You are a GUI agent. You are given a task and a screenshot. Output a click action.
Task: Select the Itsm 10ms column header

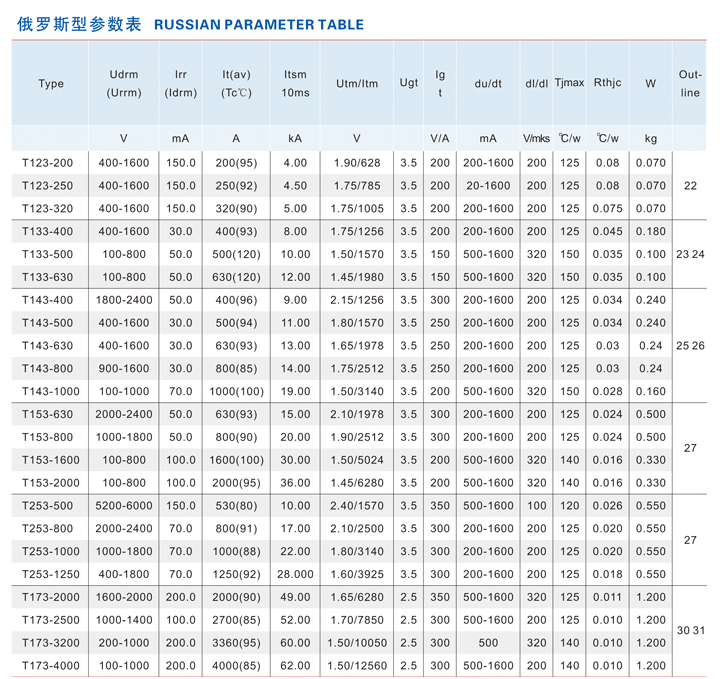[295, 84]
